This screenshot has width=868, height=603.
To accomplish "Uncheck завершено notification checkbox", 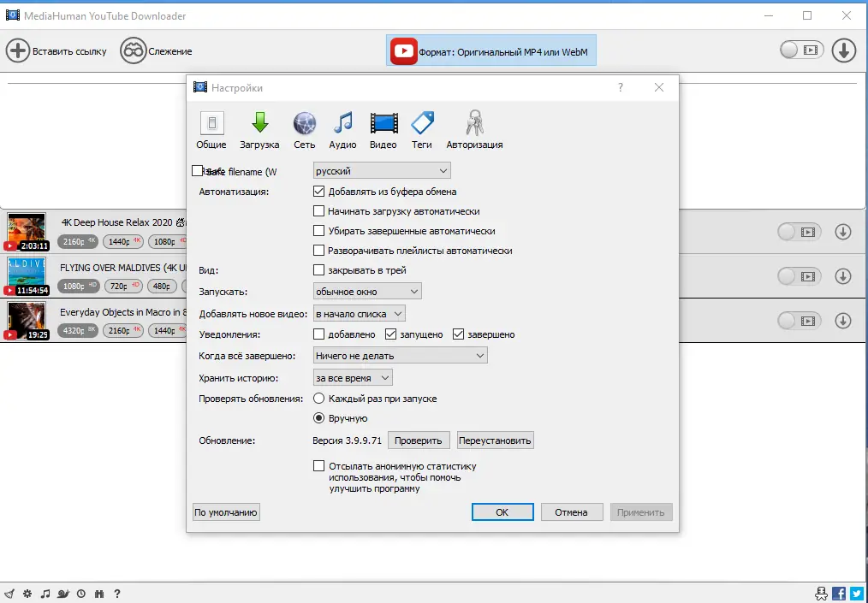I will tap(458, 334).
